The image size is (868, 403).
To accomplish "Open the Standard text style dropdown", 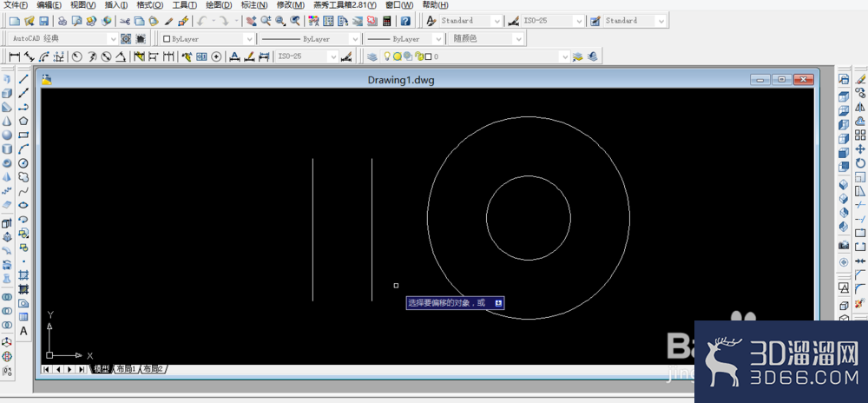I will point(496,21).
